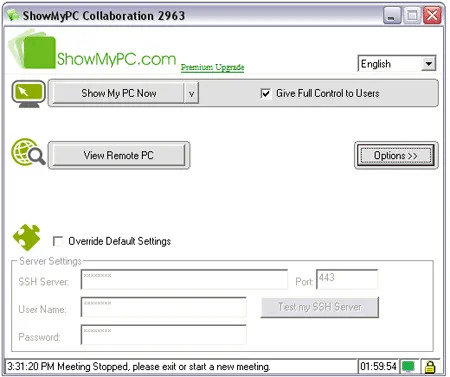Click the green monitor status icon
This screenshot has height=377, width=450.
click(x=408, y=367)
